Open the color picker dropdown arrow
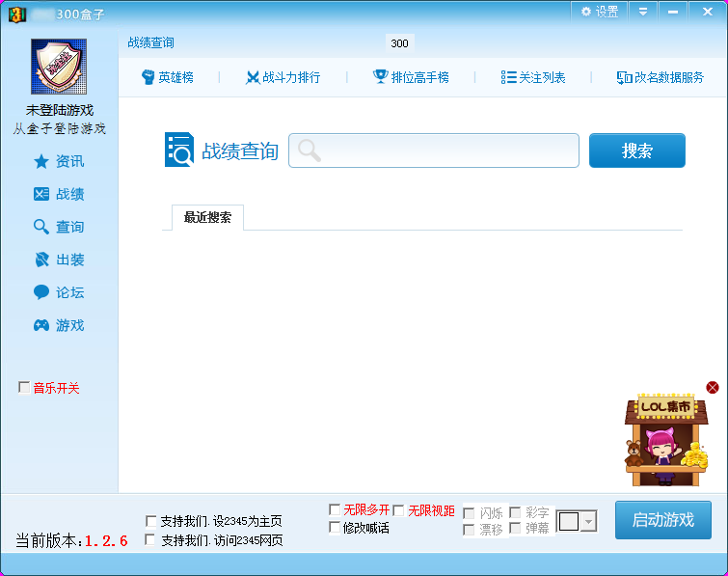Image resolution: width=728 pixels, height=576 pixels. tap(588, 522)
